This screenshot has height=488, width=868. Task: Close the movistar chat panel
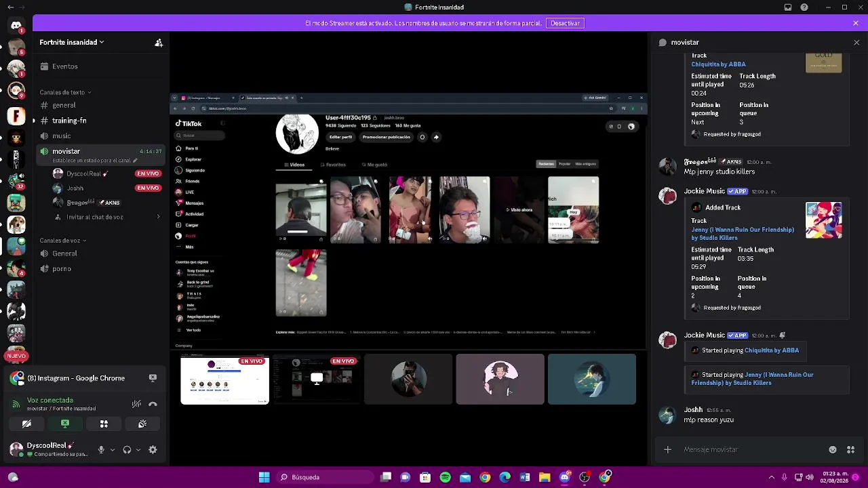tap(856, 42)
